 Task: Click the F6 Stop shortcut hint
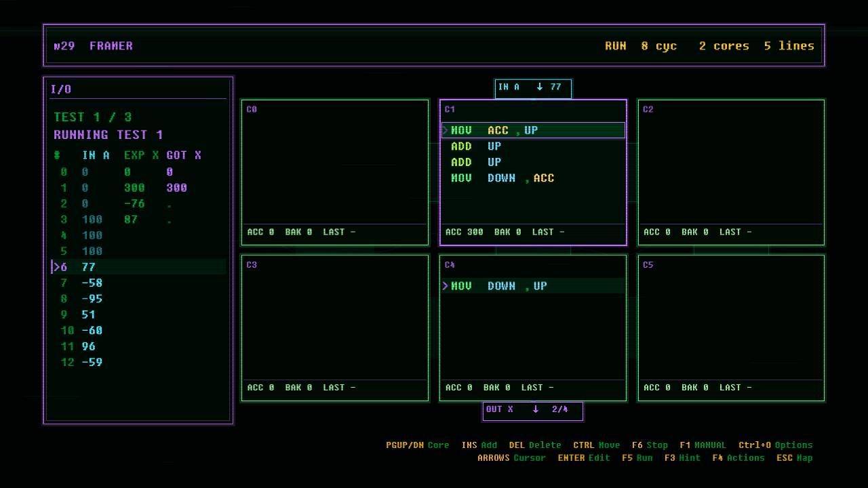tap(650, 445)
